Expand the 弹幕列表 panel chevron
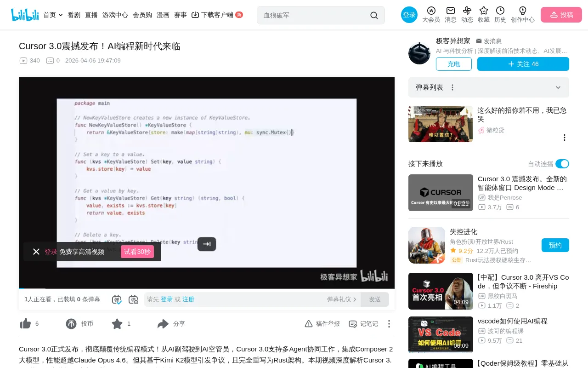 pyautogui.click(x=558, y=87)
